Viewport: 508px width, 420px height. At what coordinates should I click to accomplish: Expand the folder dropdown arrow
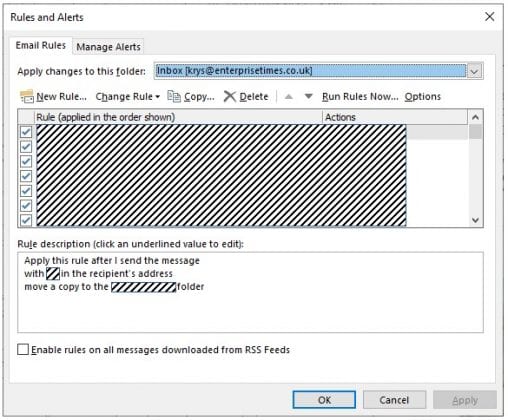pos(475,71)
